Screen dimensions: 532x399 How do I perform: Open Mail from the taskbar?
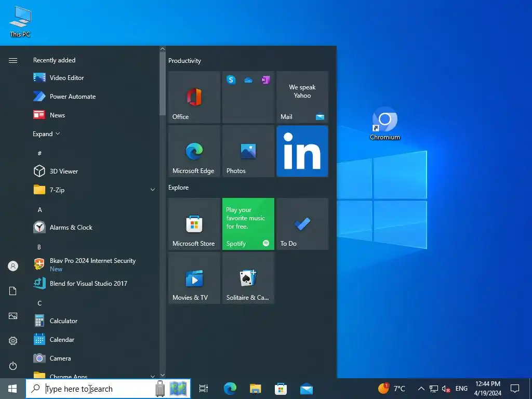[307, 389]
